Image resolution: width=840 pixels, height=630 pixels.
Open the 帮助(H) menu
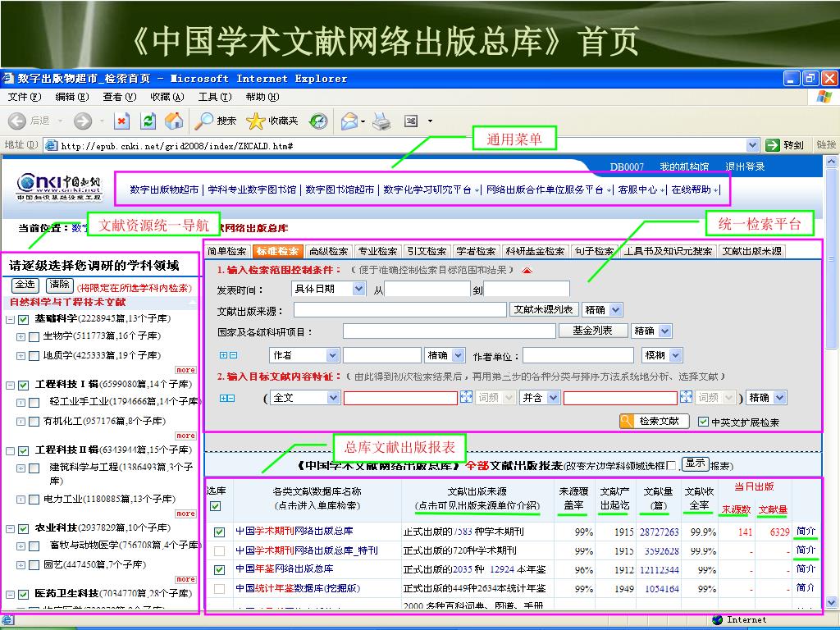262,97
